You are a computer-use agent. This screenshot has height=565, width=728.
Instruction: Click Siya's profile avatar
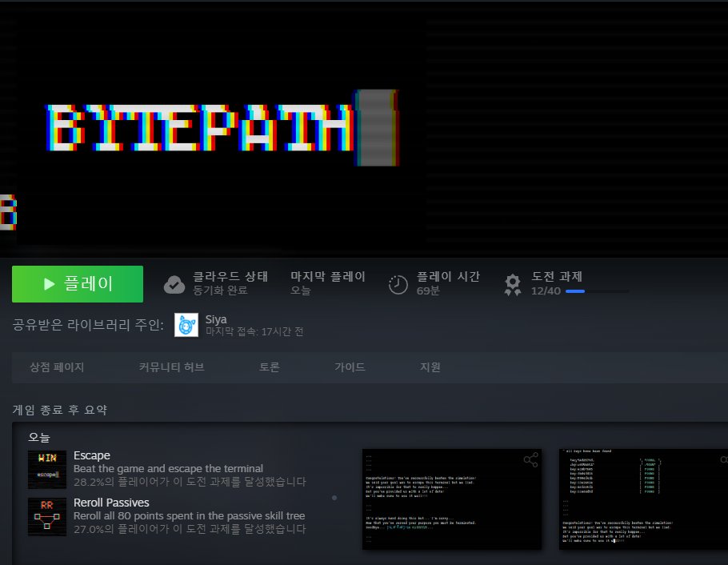click(186, 325)
